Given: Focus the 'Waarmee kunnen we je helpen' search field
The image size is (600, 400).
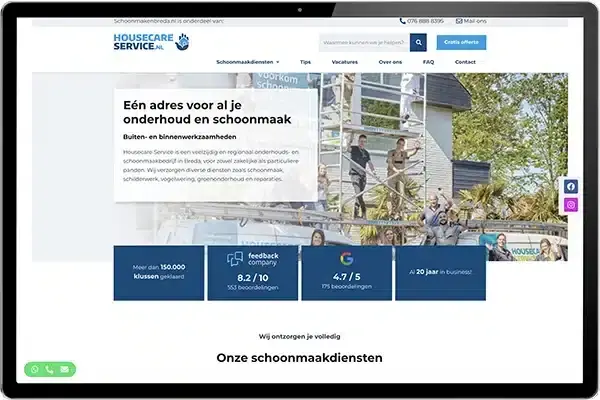Looking at the screenshot, I should 365,42.
